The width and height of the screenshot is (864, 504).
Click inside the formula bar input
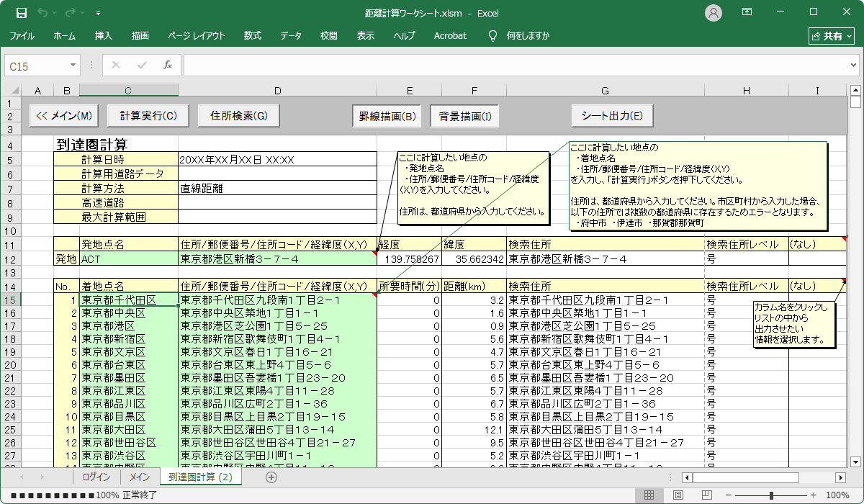515,66
